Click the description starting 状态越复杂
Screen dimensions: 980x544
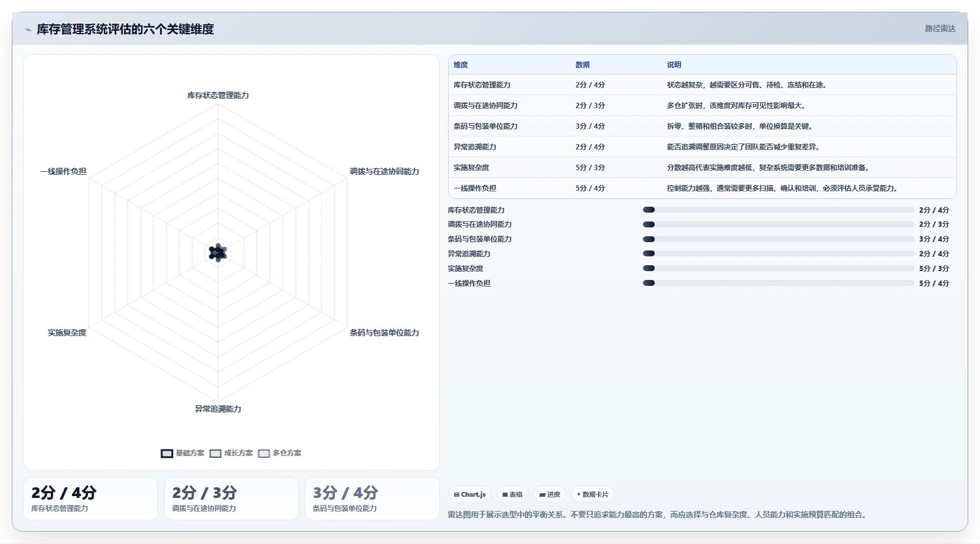pos(748,85)
